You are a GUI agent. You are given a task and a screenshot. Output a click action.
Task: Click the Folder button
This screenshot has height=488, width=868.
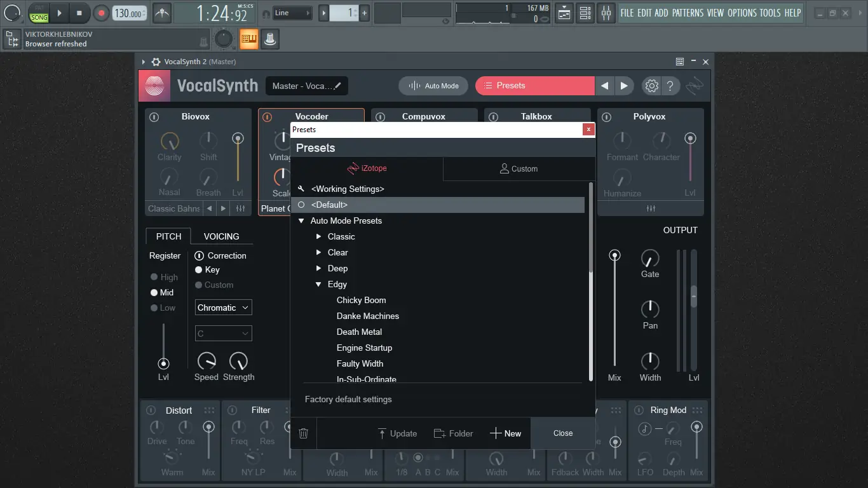click(x=453, y=433)
